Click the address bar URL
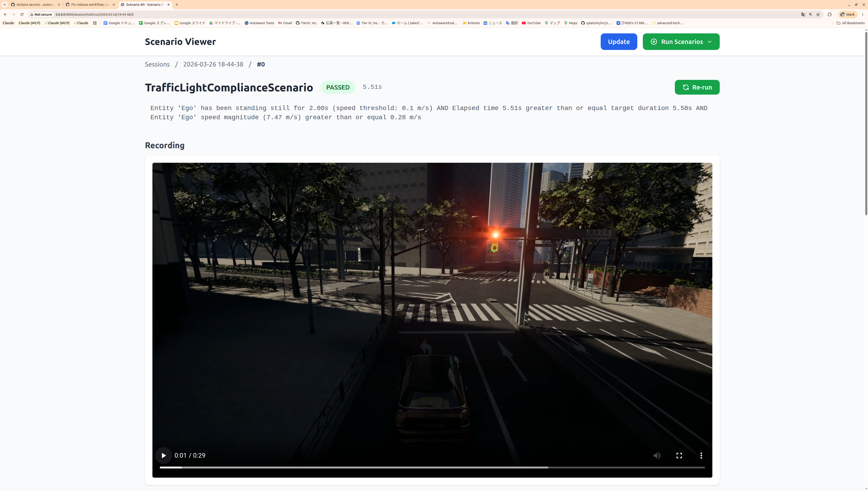 point(94,15)
